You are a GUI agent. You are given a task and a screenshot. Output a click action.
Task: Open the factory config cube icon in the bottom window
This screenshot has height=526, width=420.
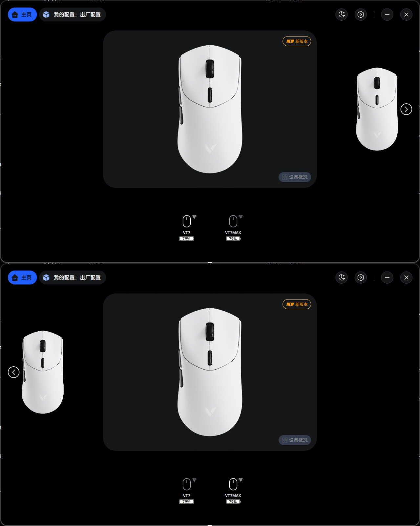pos(46,277)
